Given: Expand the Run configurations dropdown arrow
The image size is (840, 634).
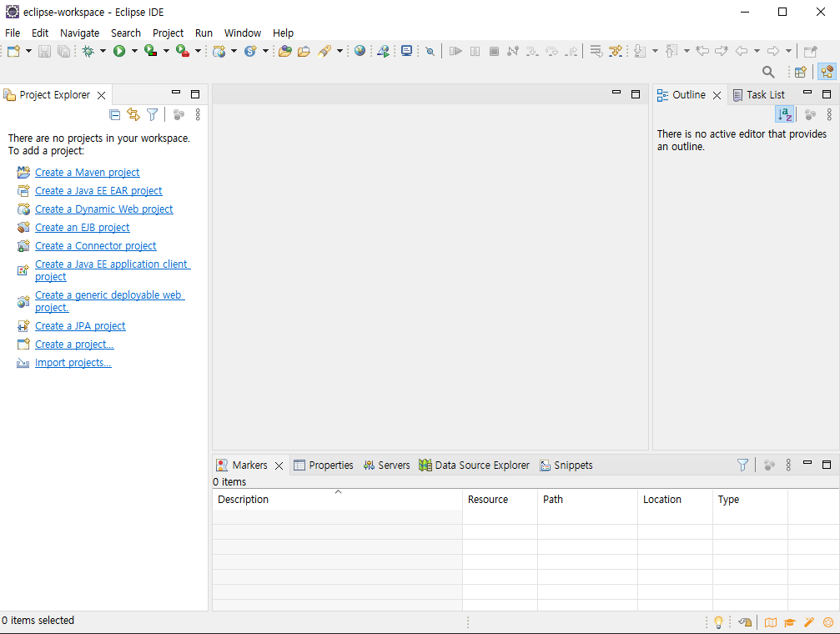Looking at the screenshot, I should [134, 51].
